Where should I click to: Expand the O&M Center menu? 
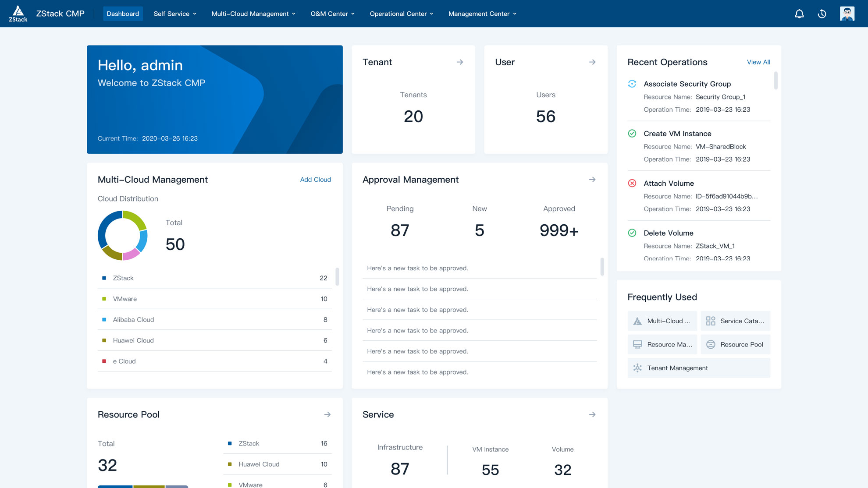(x=332, y=14)
